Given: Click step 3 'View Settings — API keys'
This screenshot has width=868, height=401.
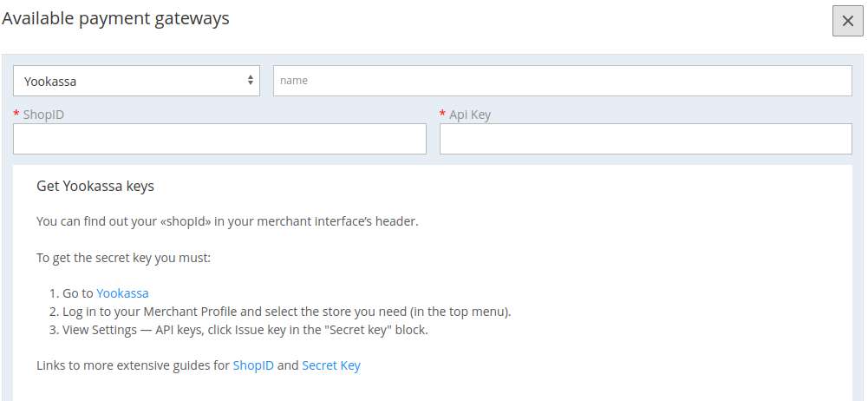Looking at the screenshot, I should (x=245, y=330).
